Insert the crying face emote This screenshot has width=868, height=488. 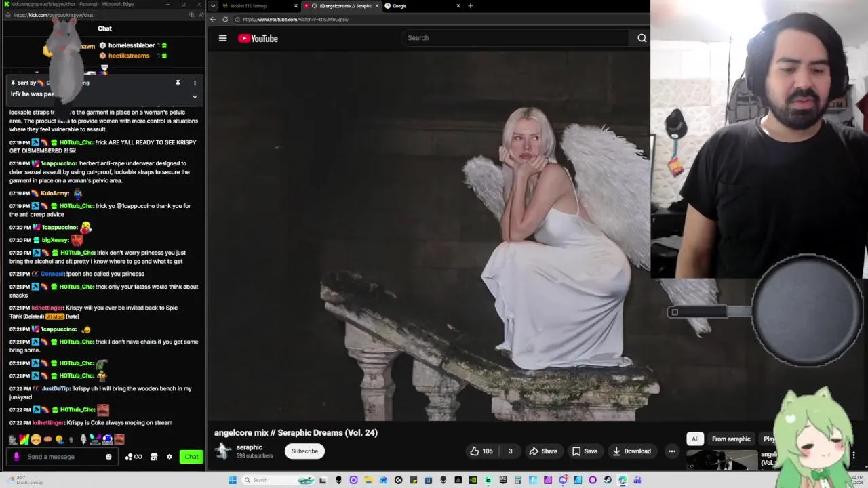(36, 439)
